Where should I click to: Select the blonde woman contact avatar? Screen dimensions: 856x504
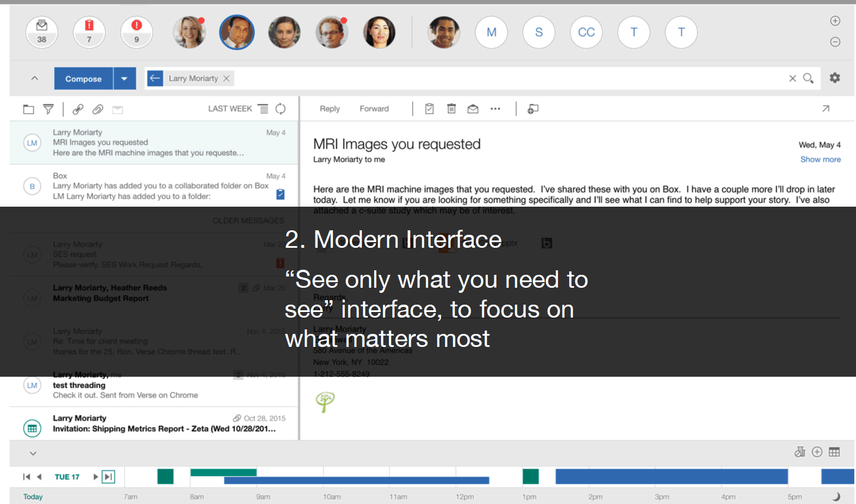pyautogui.click(x=189, y=32)
